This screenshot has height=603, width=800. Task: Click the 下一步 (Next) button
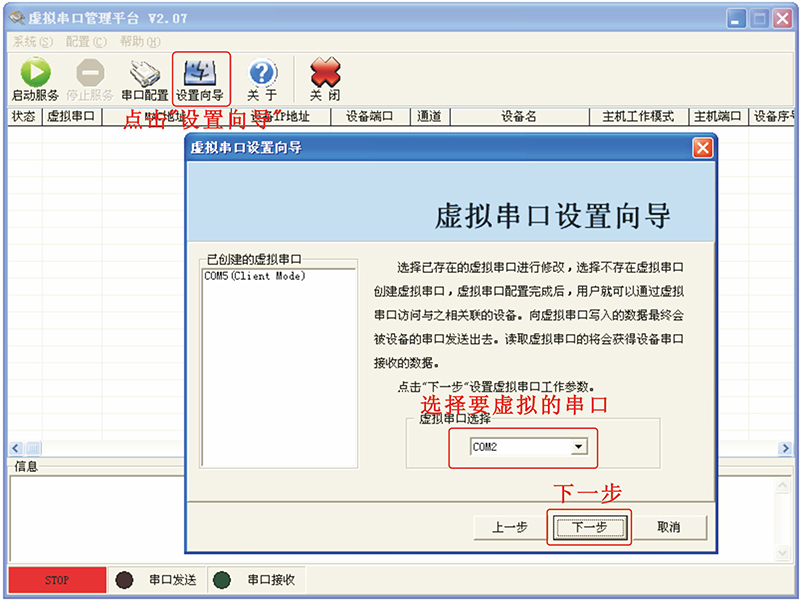click(x=589, y=526)
